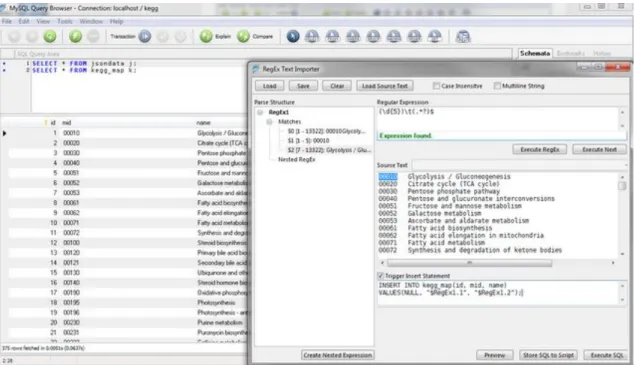Click Store SQL to Script button

[x=548, y=355]
